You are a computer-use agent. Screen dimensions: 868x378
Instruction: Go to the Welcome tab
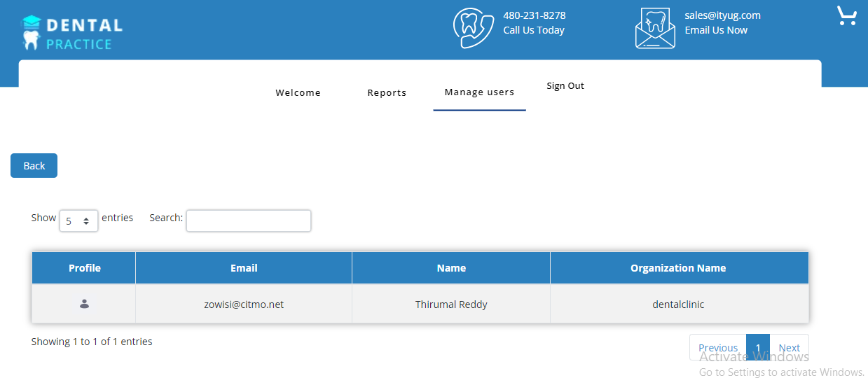(298, 92)
